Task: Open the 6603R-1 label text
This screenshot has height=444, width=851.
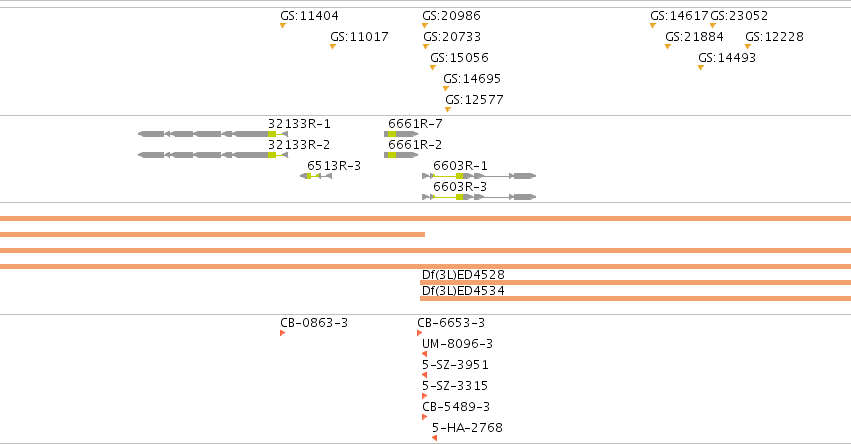Action: click(x=460, y=166)
